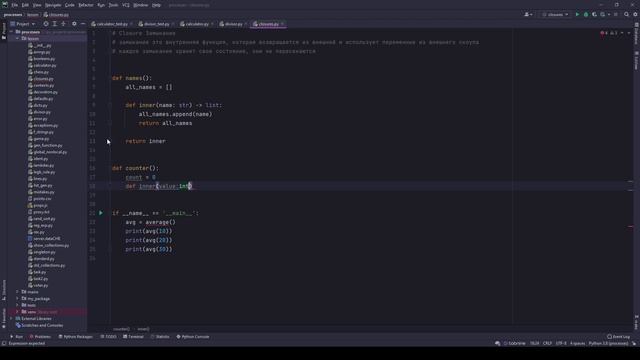Open IDE settings gear at top right
The width and height of the screenshot is (640, 360).
pos(635,14)
